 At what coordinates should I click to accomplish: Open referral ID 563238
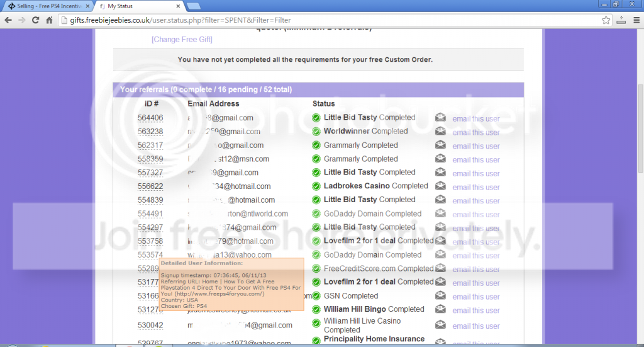click(150, 132)
